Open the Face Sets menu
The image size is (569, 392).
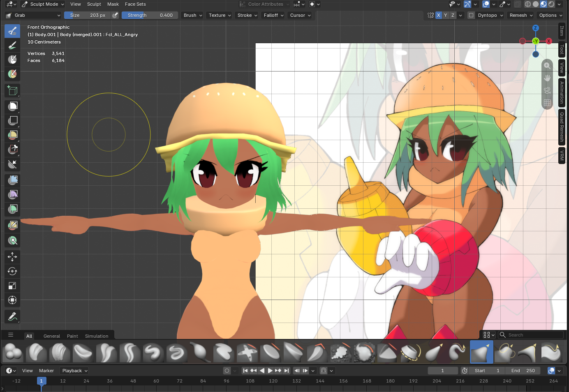135,4
